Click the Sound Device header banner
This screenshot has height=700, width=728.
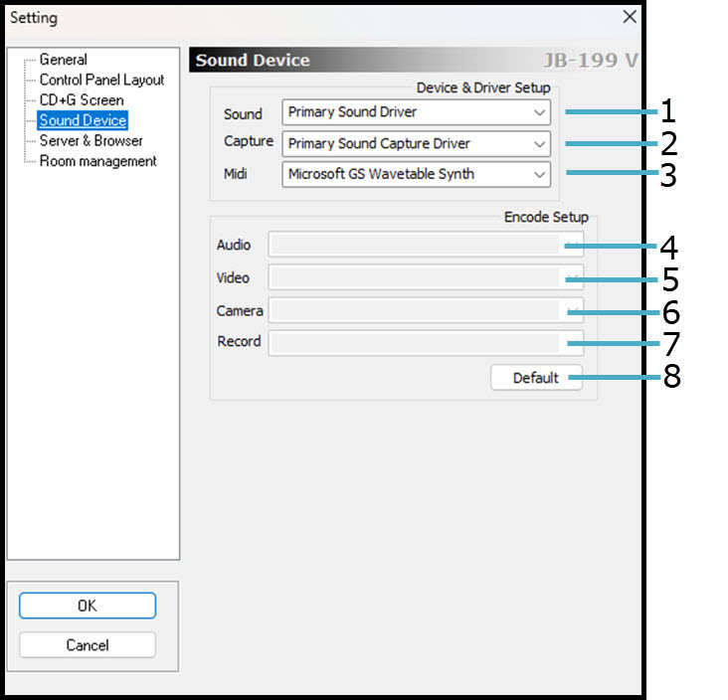point(253,61)
